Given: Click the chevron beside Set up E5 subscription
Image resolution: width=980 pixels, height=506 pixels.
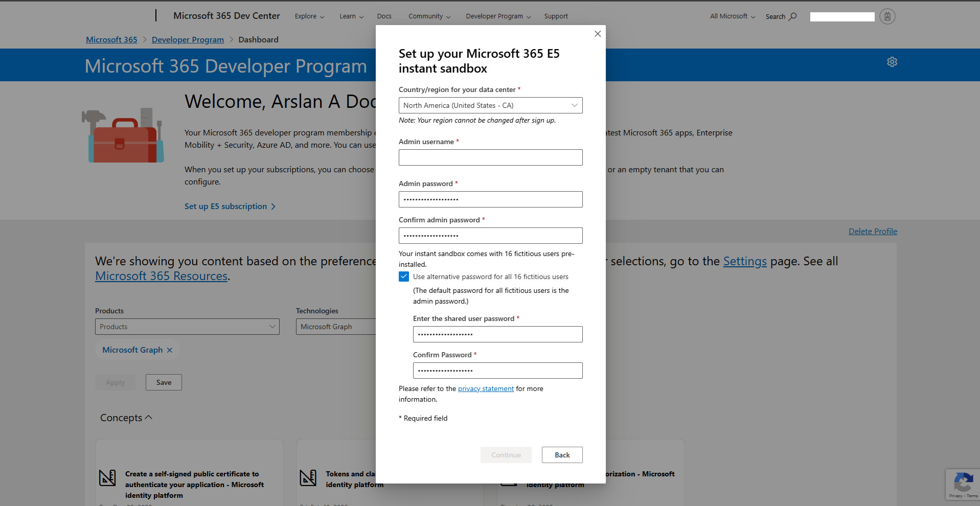Looking at the screenshot, I should coord(274,206).
